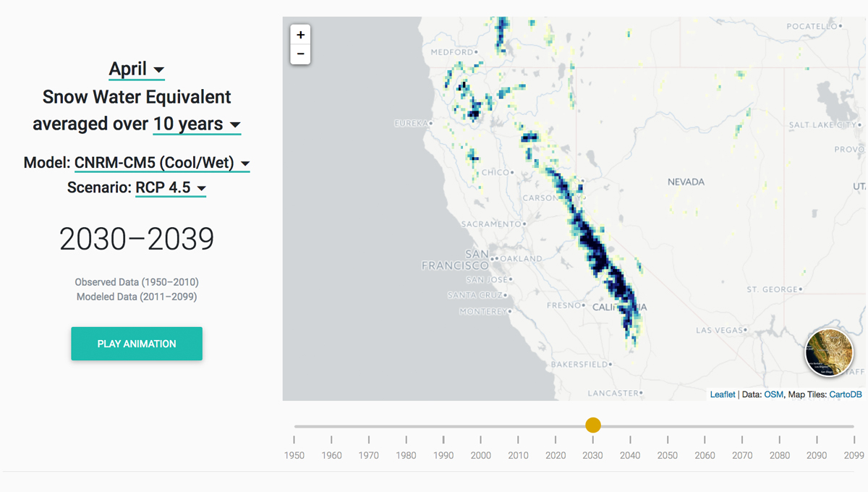Open the RCP 4.5 scenario dropdown
This screenshot has height=492, width=868.
(171, 188)
